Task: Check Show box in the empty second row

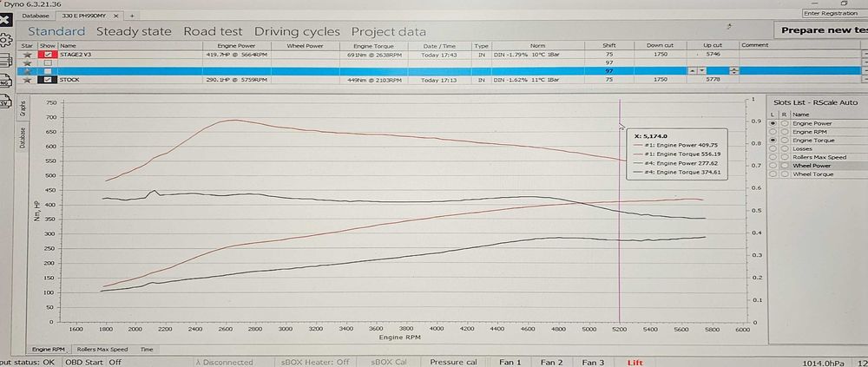Action: point(48,63)
